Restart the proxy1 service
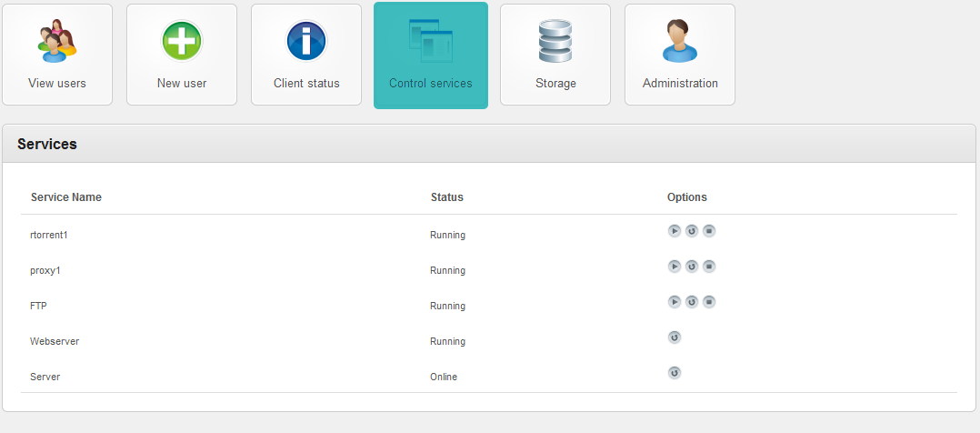Viewport: 980px width, 433px height. pyautogui.click(x=692, y=267)
